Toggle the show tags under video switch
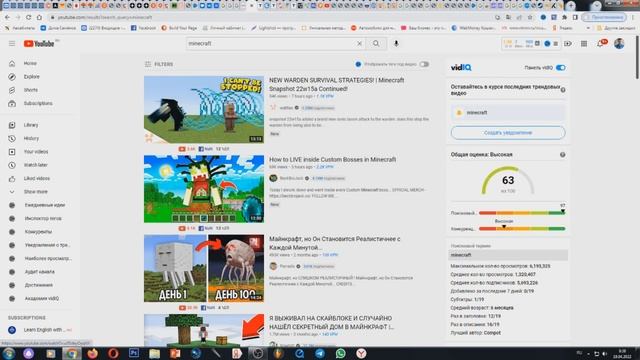Image resolution: width=640 pixels, height=360 pixels. [x=424, y=64]
